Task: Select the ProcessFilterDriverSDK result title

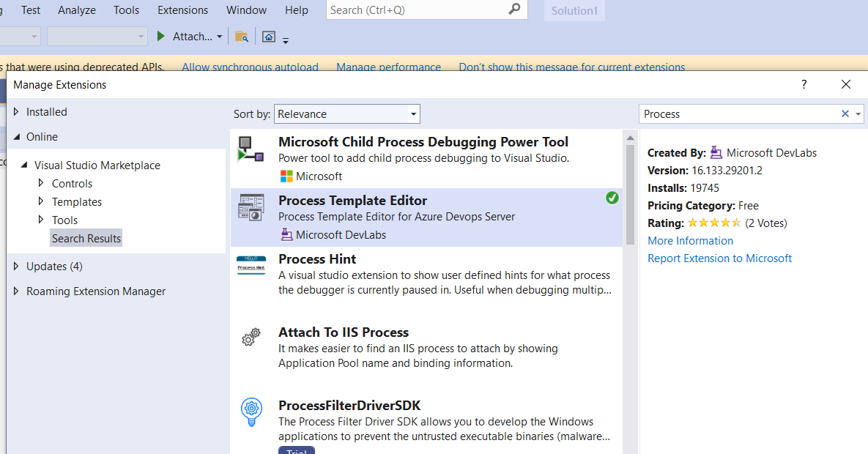Action: [x=349, y=405]
